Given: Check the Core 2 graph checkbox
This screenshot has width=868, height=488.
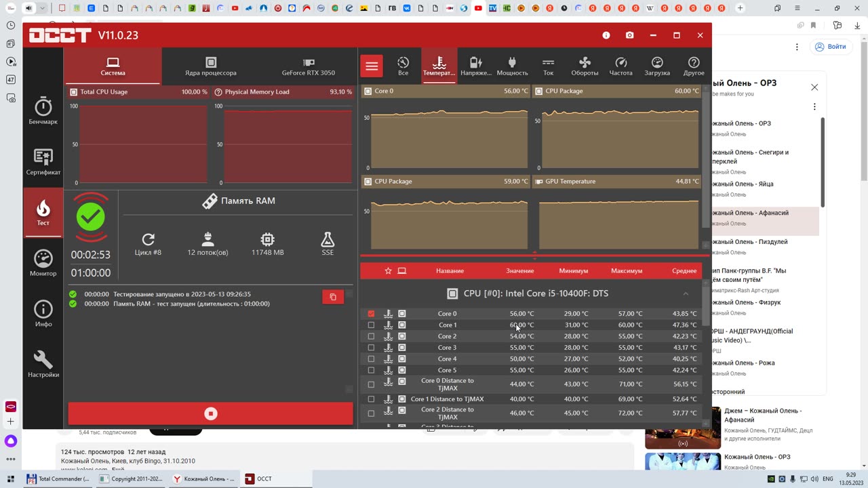Looking at the screenshot, I should pyautogui.click(x=371, y=336).
